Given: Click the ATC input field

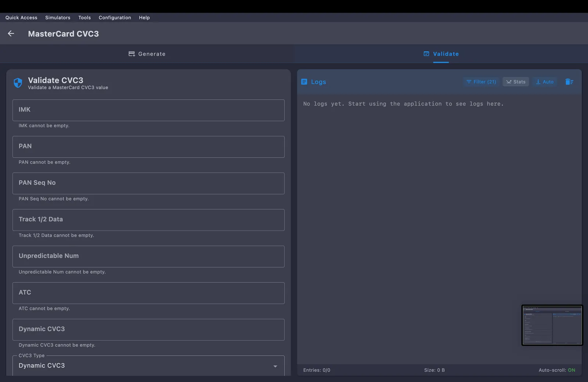Looking at the screenshot, I should 148,293.
